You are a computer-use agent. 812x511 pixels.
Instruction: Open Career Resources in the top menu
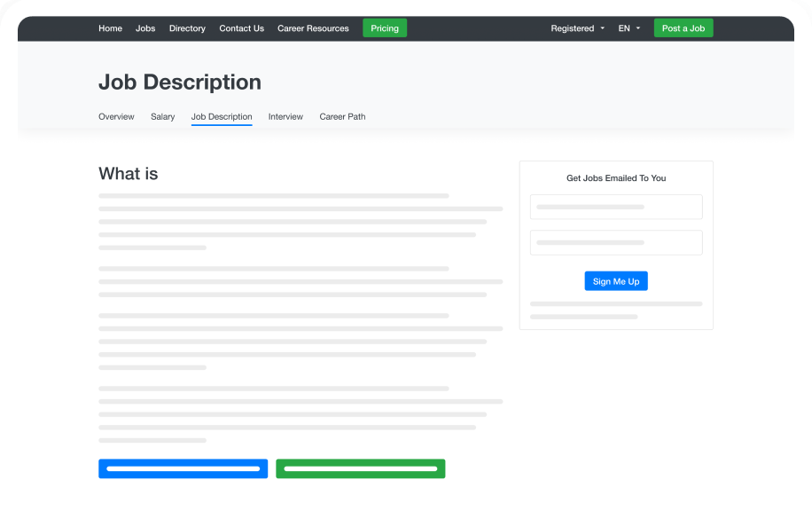click(x=313, y=28)
